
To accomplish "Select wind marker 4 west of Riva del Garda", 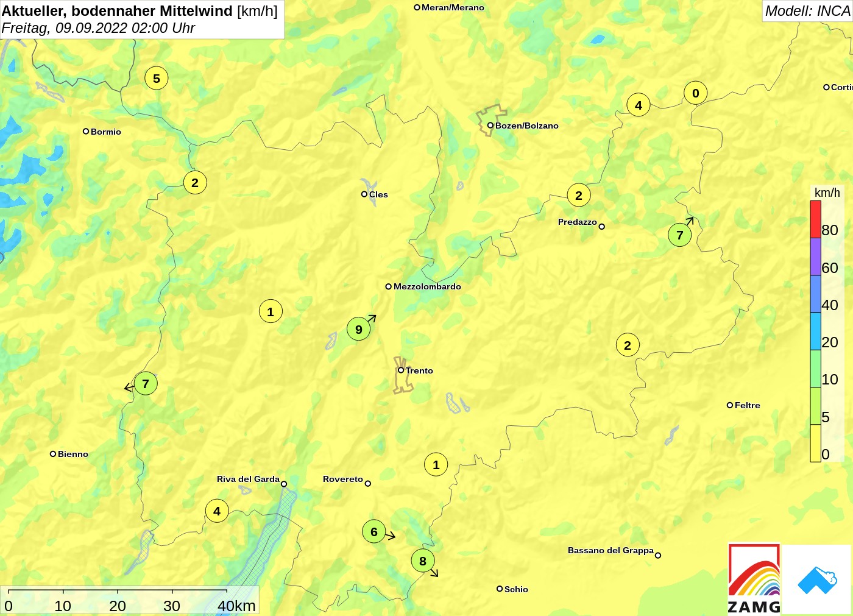I will click(x=217, y=511).
